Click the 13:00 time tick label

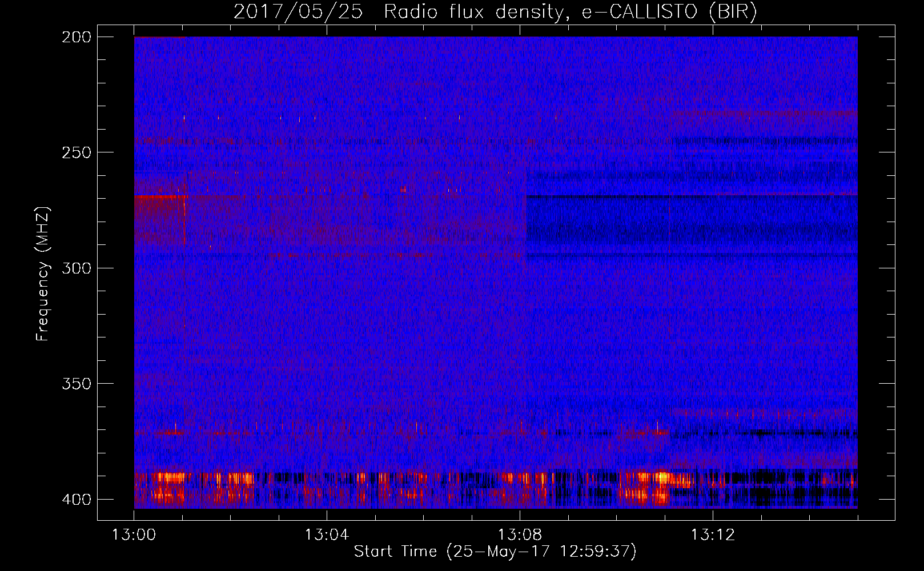click(134, 535)
